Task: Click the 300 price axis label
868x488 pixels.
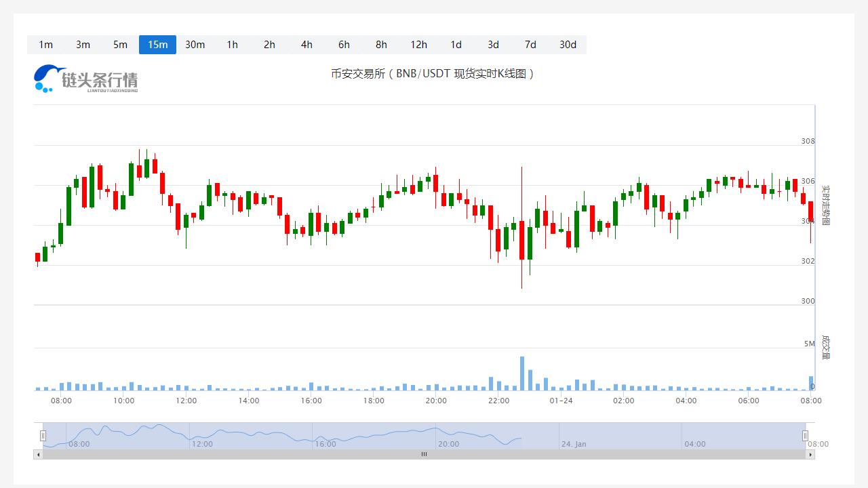Action: click(808, 301)
